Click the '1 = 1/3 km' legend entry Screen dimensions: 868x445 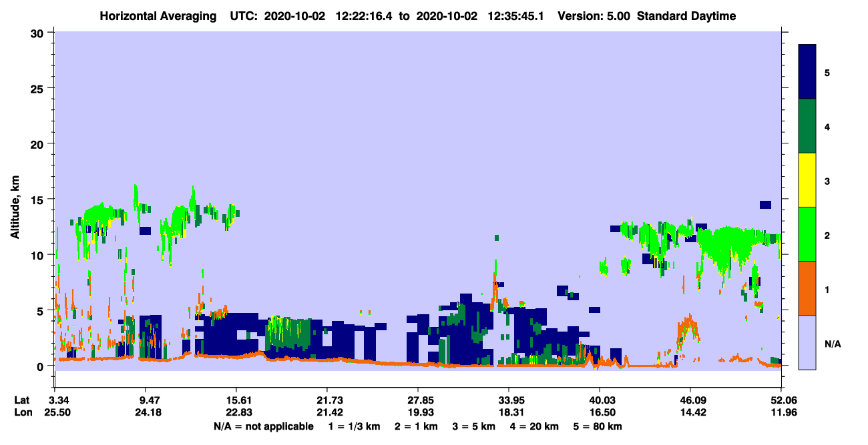[355, 426]
